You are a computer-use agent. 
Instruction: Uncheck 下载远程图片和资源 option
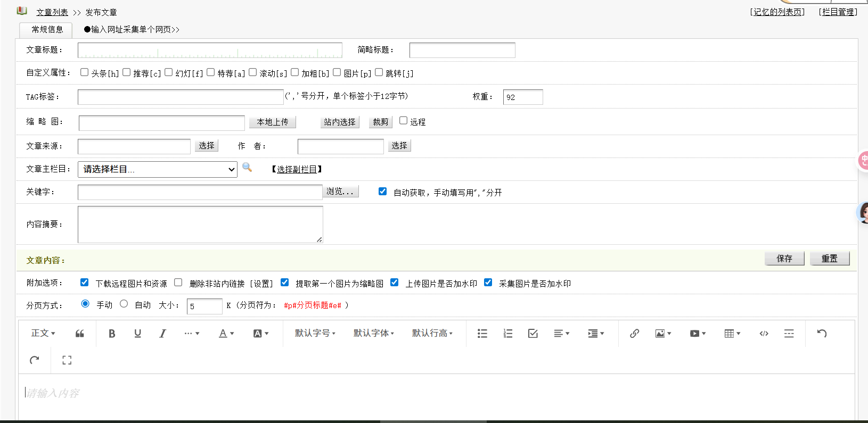coord(84,283)
